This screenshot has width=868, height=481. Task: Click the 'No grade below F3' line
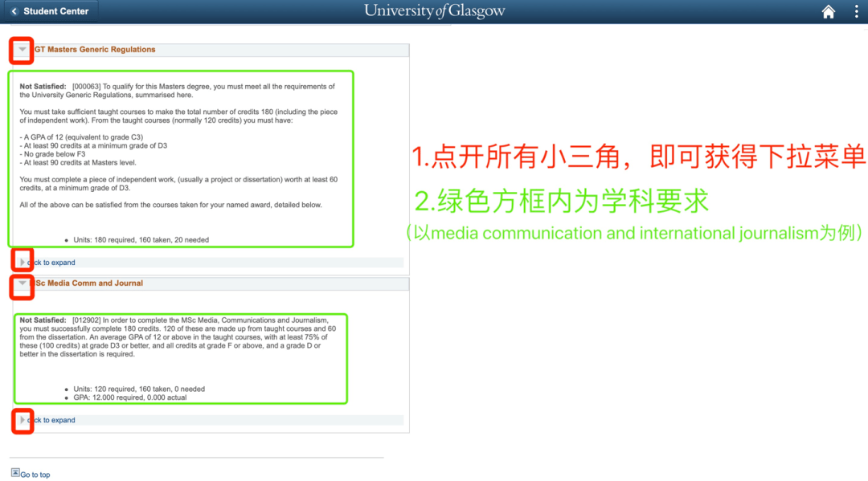click(x=52, y=154)
